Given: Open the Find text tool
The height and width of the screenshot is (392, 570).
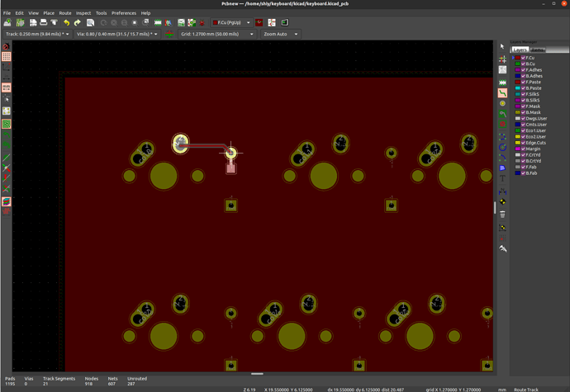Looking at the screenshot, I should coord(90,22).
